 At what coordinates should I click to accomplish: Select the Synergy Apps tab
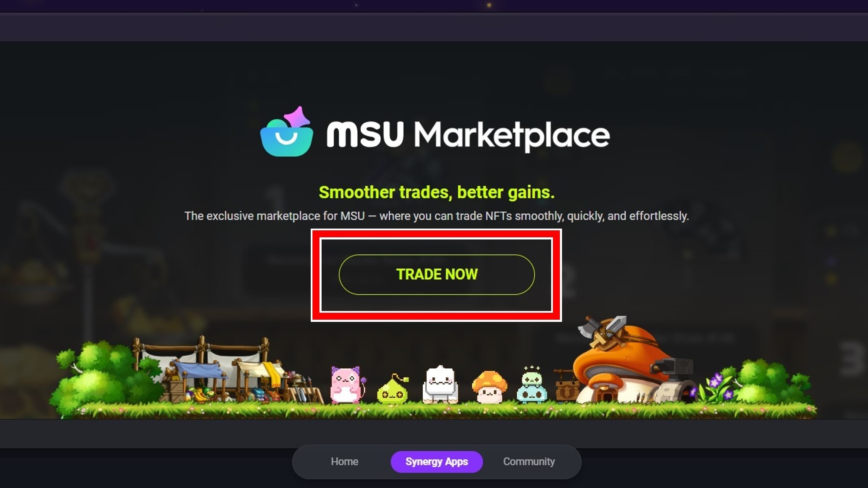pyautogui.click(x=437, y=462)
